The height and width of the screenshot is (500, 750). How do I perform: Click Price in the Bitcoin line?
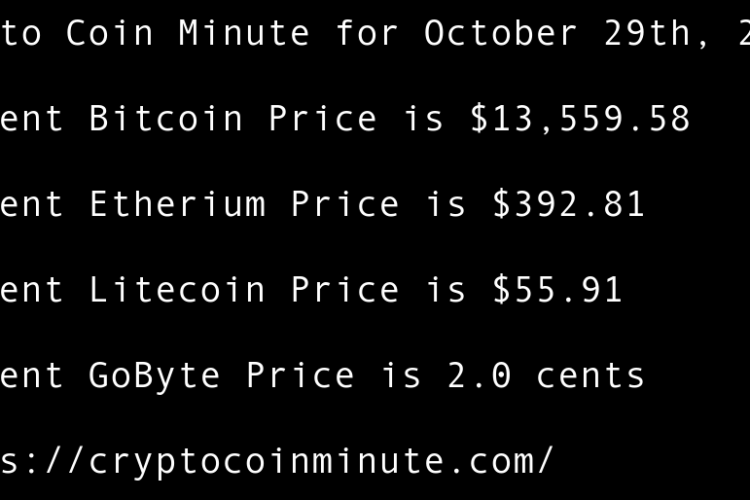click(322, 119)
